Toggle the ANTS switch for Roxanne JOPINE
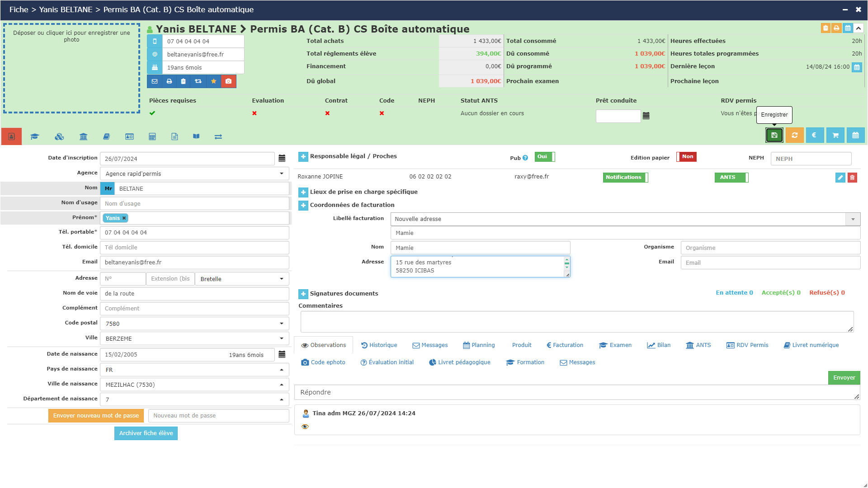Viewport: 868px width, 488px height. (731, 178)
